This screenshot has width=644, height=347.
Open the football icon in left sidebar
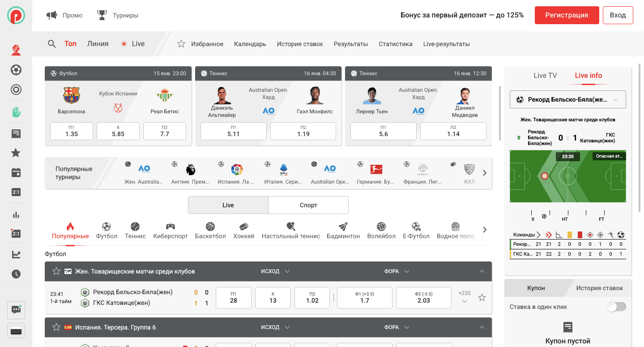[16, 70]
